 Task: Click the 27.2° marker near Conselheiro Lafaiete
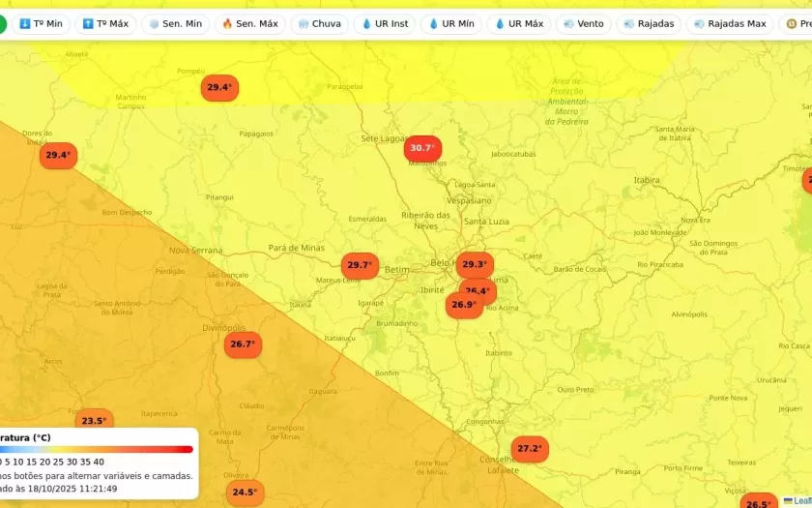coord(530,449)
